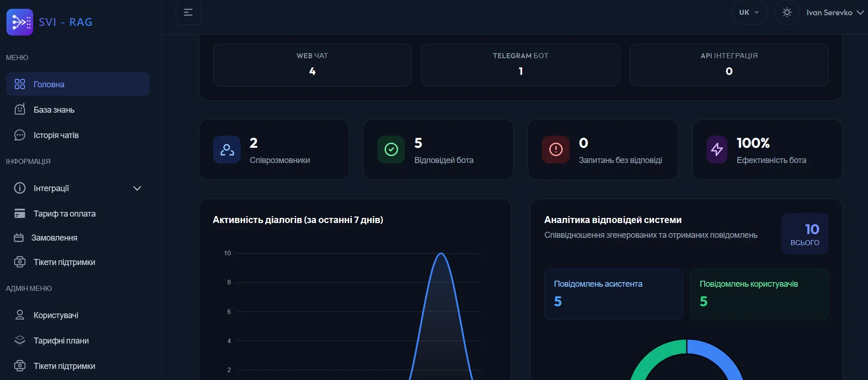The width and height of the screenshot is (868, 380).
Task: Go to Головна in the sidebar
Action: tap(78, 84)
